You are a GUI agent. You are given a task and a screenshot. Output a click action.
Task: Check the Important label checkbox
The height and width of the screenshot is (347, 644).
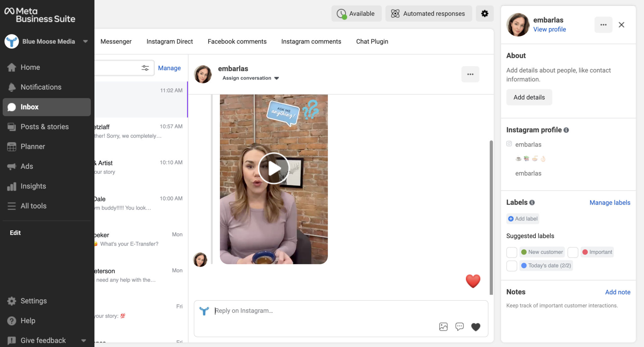tap(573, 252)
